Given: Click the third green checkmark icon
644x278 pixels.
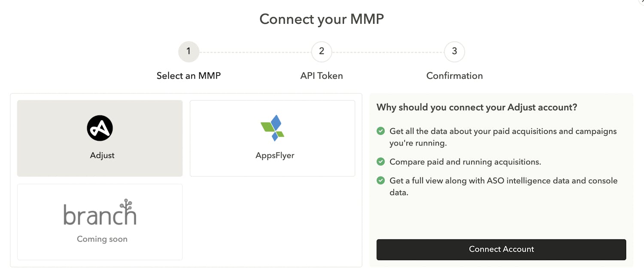Looking at the screenshot, I should click(x=380, y=181).
